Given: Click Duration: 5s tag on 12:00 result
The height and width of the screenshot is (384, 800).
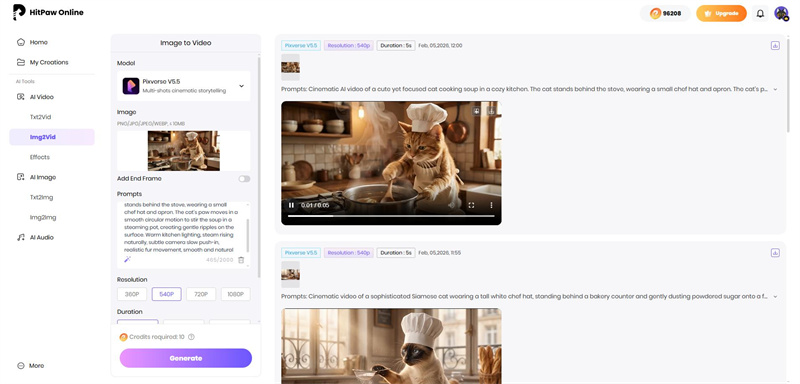Looking at the screenshot, I should click(x=396, y=45).
